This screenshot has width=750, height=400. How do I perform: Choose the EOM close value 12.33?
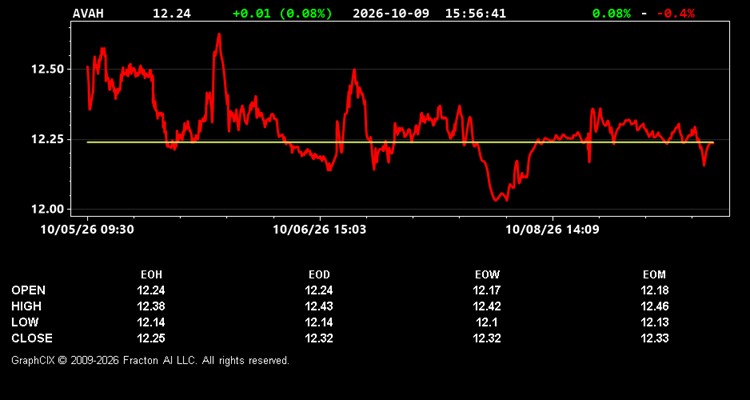[x=654, y=338]
